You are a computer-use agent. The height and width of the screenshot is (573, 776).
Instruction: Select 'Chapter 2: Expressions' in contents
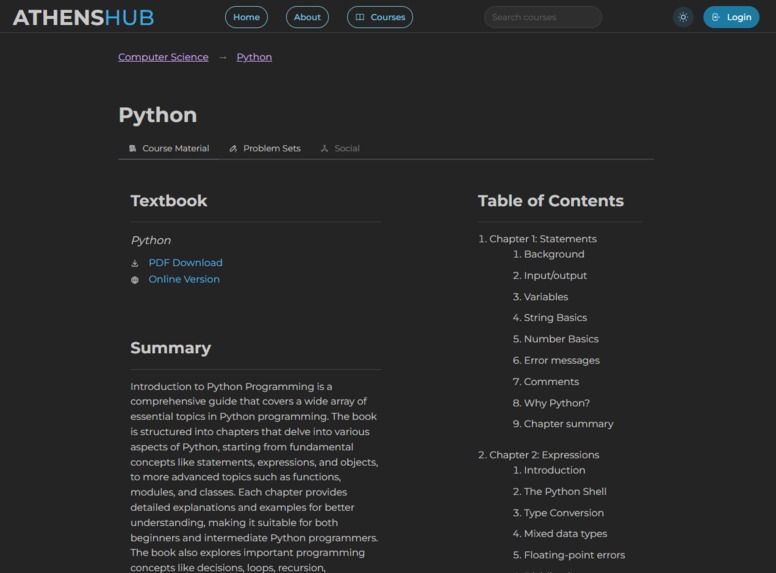coord(544,455)
